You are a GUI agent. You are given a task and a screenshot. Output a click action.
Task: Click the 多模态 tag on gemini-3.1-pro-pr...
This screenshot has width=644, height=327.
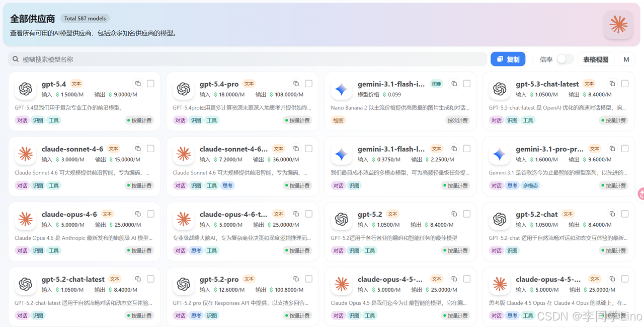(530, 185)
